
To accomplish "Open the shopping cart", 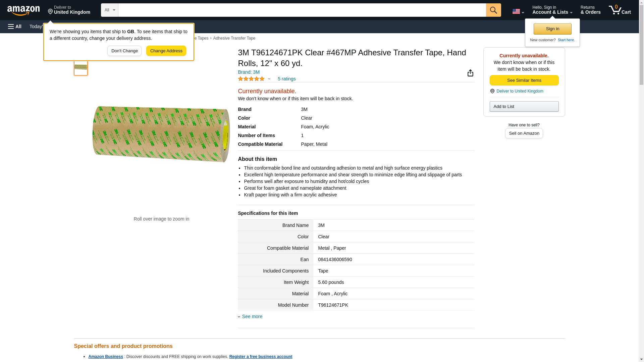I will pos(620,10).
